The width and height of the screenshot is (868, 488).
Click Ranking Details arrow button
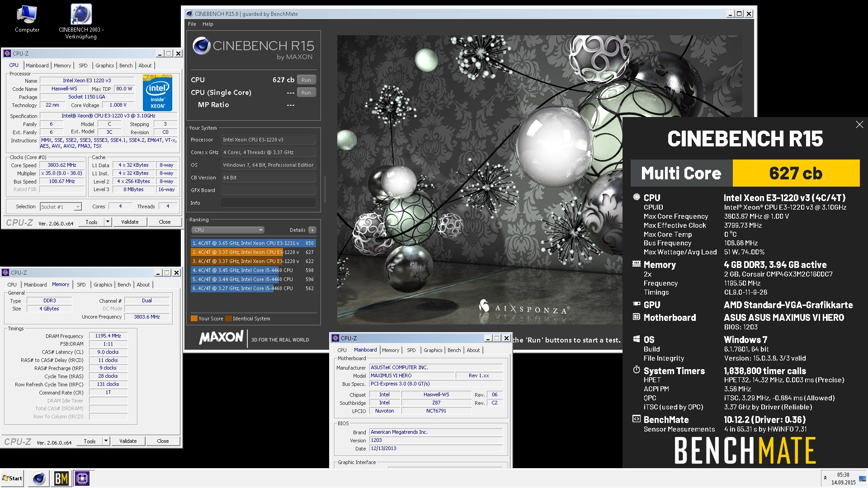(x=312, y=230)
